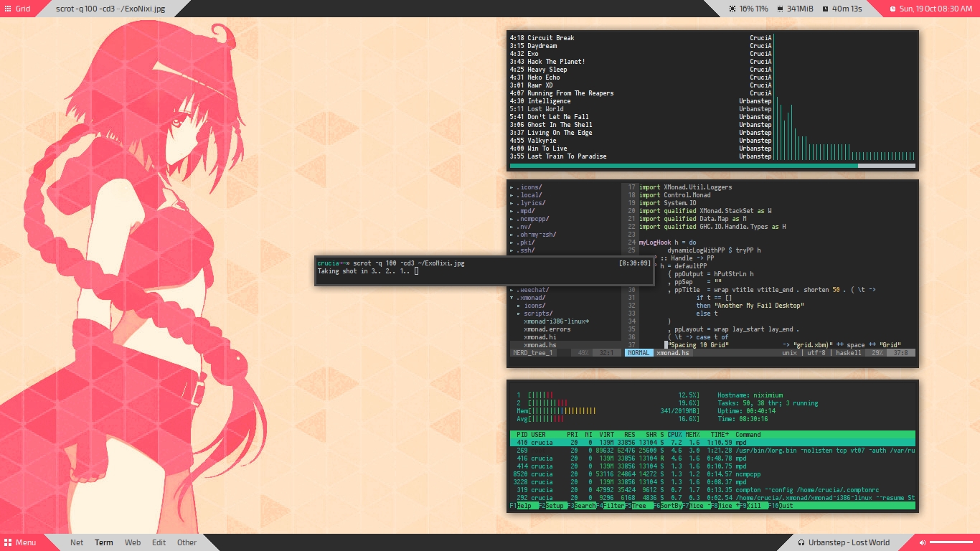
Task: Sort htop by CPU% column header
Action: pos(674,435)
